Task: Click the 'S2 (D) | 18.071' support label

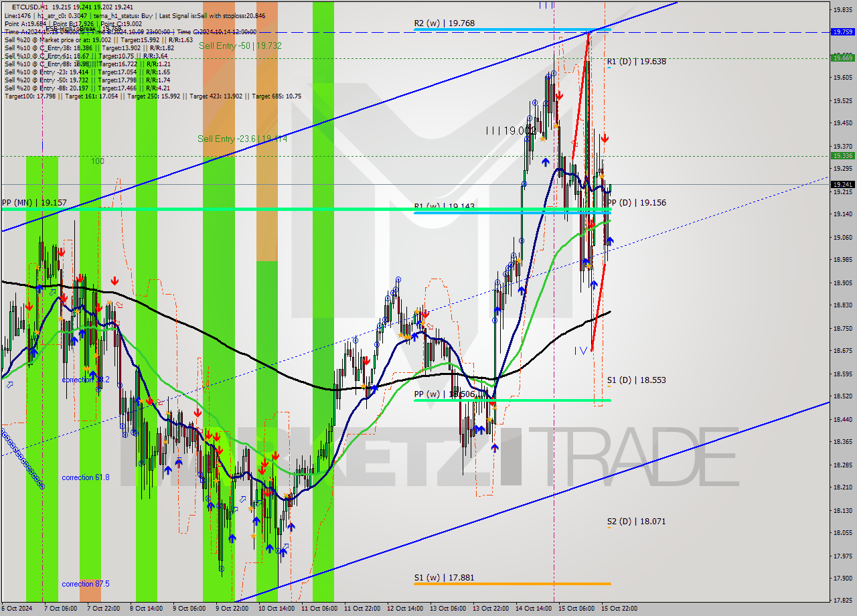Action: [x=636, y=522]
